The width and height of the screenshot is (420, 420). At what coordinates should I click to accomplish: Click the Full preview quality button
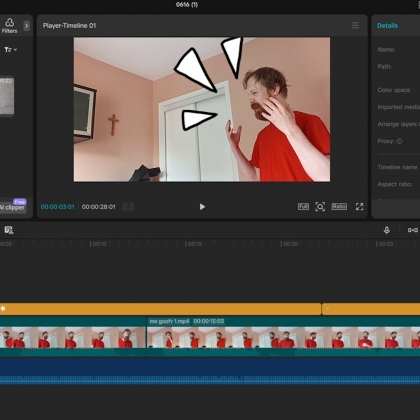(303, 207)
